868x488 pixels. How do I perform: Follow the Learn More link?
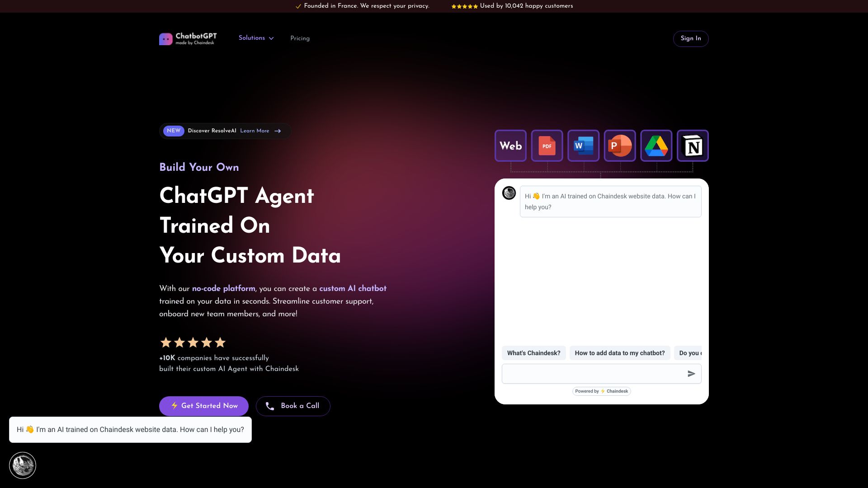point(255,131)
